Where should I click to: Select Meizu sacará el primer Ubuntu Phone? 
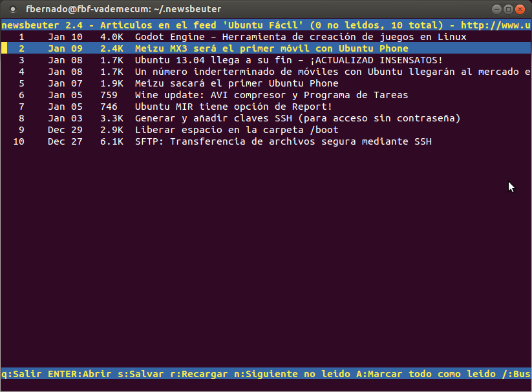266,83
